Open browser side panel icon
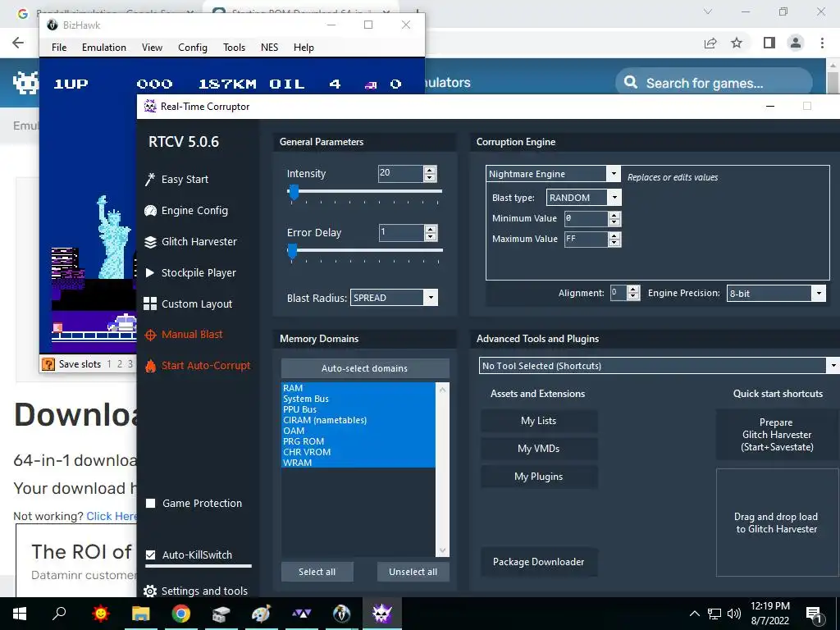Screen dimensions: 840x630 point(769,43)
